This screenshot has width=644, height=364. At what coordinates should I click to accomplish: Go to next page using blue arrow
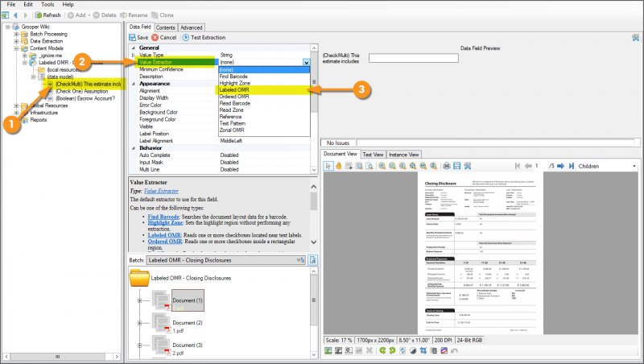pyautogui.click(x=560, y=165)
